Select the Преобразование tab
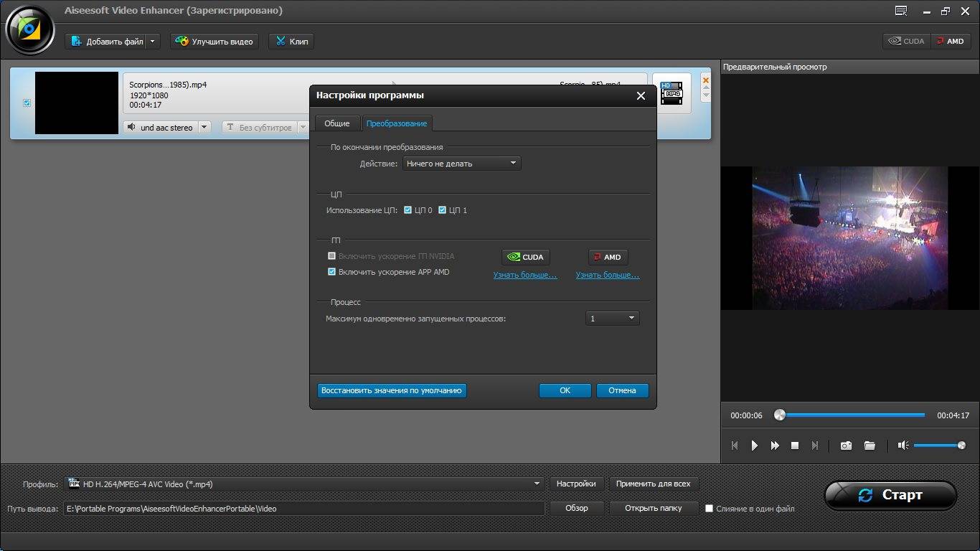Screen dimensions: 980x551 [x=397, y=123]
